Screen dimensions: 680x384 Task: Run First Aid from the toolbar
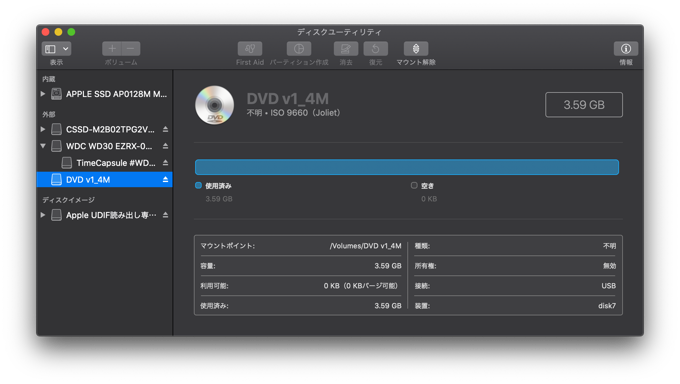coord(250,49)
